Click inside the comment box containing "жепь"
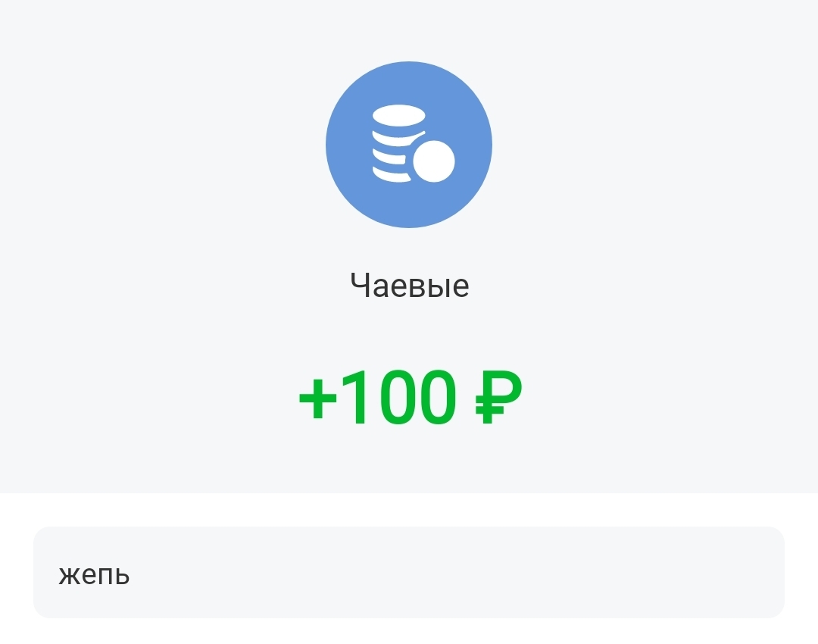Screen dimensions: 818x644 pos(303,573)
